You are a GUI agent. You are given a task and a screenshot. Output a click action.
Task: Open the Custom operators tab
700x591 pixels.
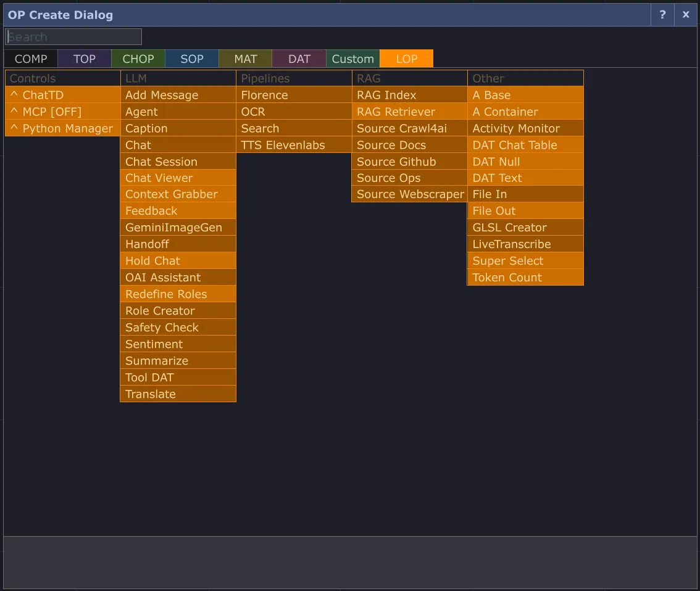coord(352,59)
